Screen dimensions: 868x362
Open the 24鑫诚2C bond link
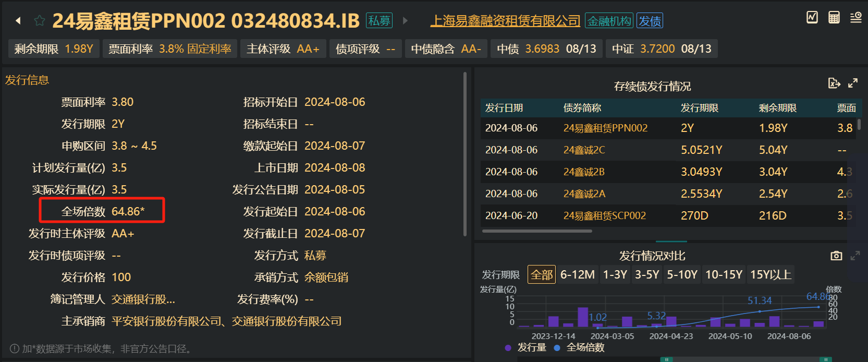pos(584,150)
